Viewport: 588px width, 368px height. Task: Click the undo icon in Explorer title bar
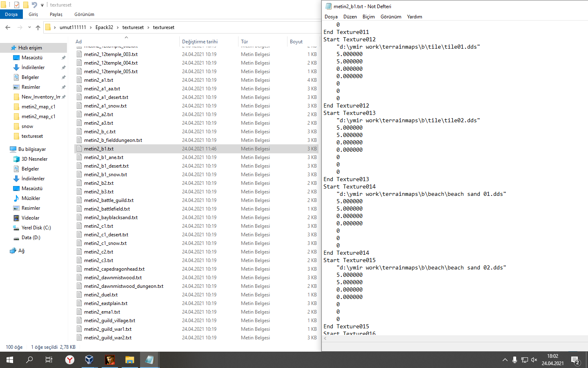(34, 5)
